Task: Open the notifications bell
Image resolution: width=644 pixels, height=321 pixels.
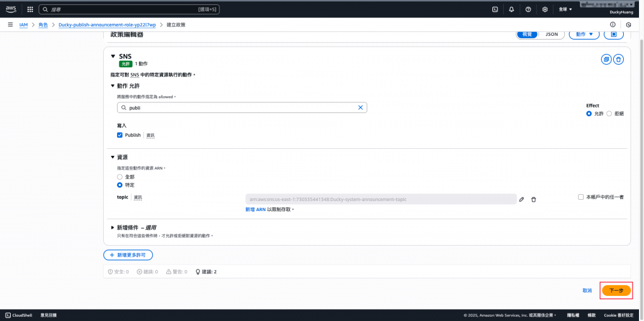Action: point(512,9)
